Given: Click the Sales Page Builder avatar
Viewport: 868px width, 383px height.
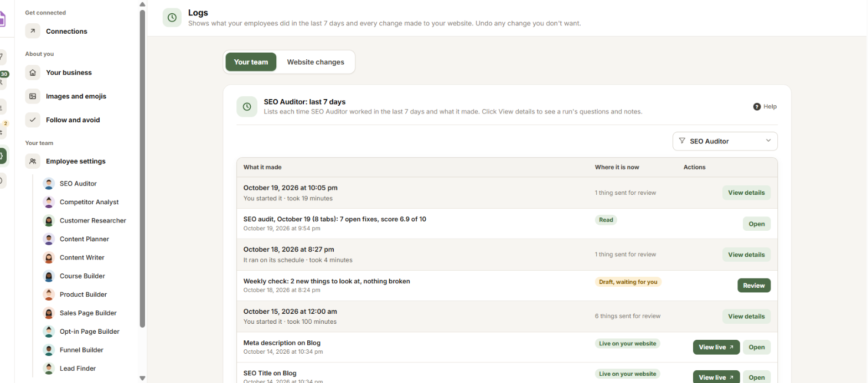Looking at the screenshot, I should tap(49, 313).
